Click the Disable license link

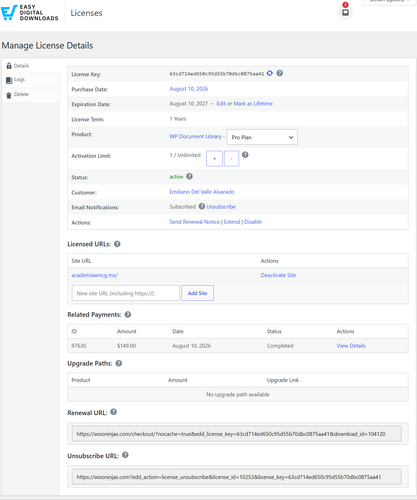[x=253, y=222]
